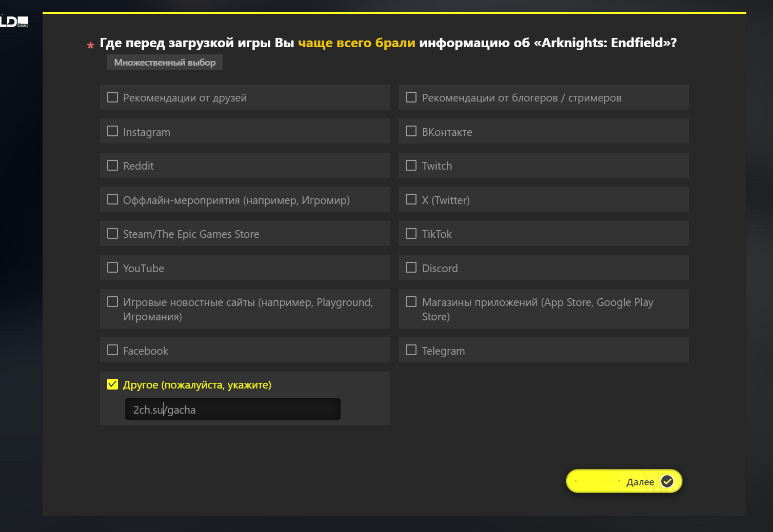This screenshot has height=532, width=773.
Task: Tick the Reddit checkbox
Action: tap(112, 166)
